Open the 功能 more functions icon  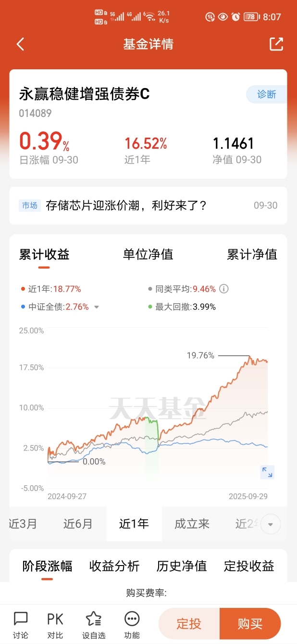[x=132, y=625]
